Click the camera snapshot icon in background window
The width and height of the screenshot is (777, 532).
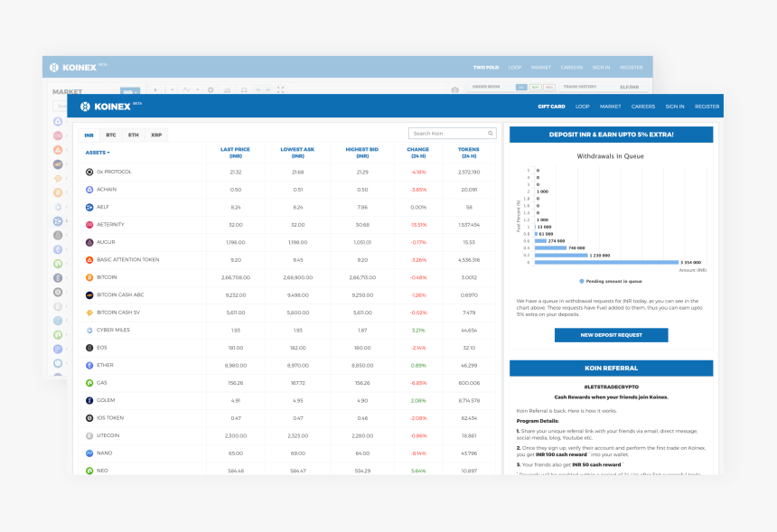pyautogui.click(x=455, y=89)
